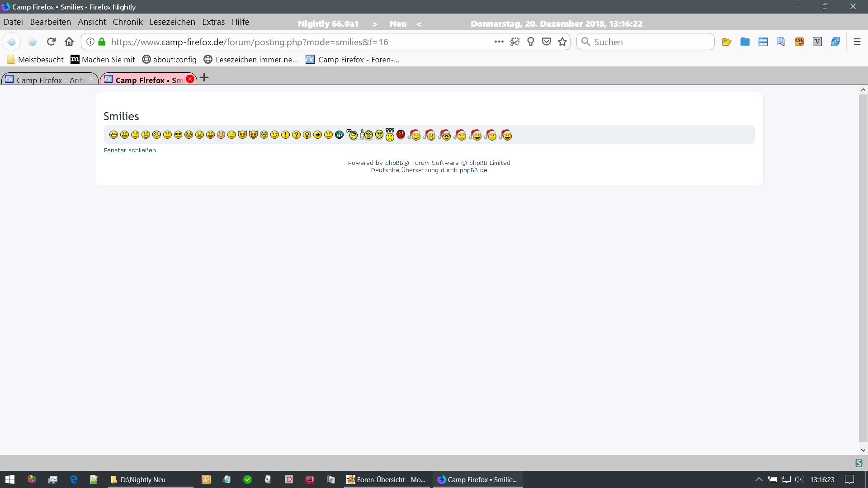This screenshot has width=868, height=488.
Task: Switch to Camp Firefox - Antw tab
Action: [x=50, y=80]
